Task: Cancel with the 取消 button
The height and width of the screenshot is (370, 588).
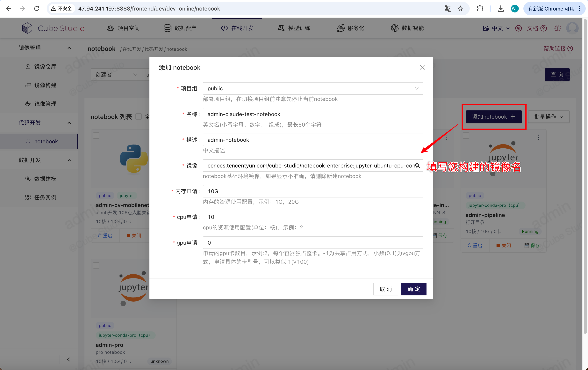Action: pyautogui.click(x=386, y=289)
